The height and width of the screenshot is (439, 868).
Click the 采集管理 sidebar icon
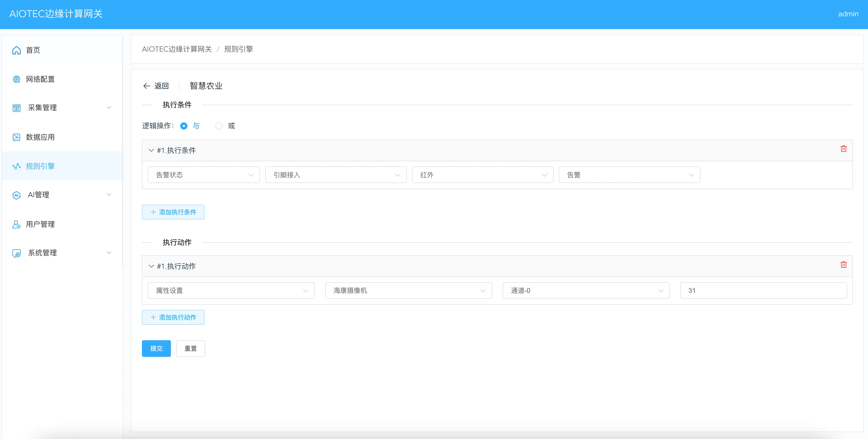tap(16, 108)
